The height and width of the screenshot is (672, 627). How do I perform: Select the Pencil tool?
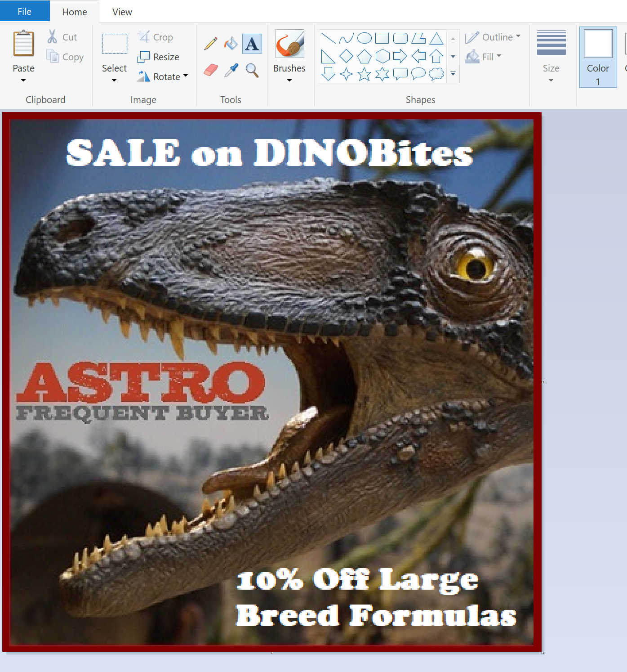(210, 44)
